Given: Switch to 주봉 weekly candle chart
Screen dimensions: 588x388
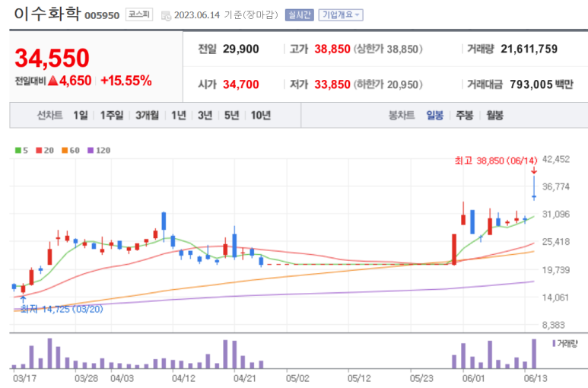Looking at the screenshot, I should (465, 115).
